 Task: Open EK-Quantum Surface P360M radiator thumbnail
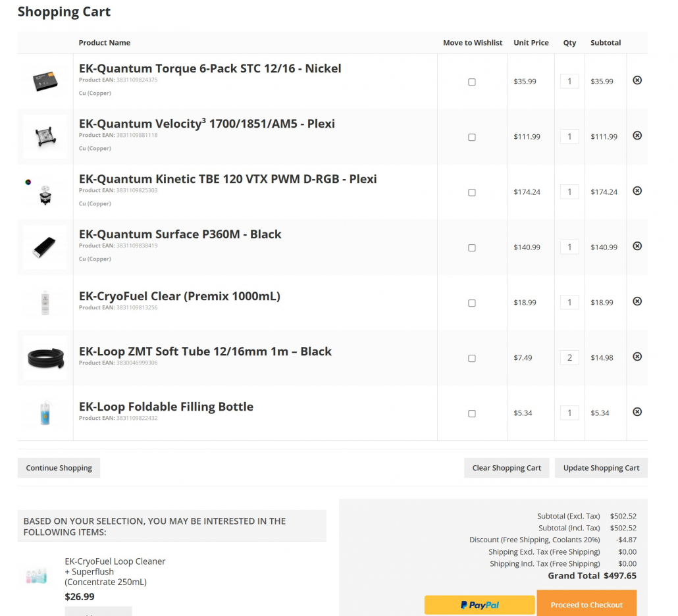point(45,247)
